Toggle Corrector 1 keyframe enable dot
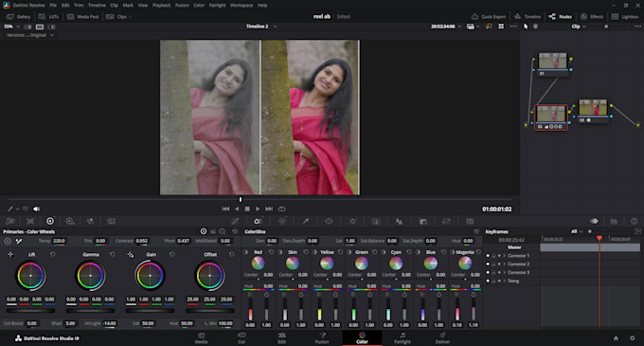The image size is (644, 346). point(488,256)
